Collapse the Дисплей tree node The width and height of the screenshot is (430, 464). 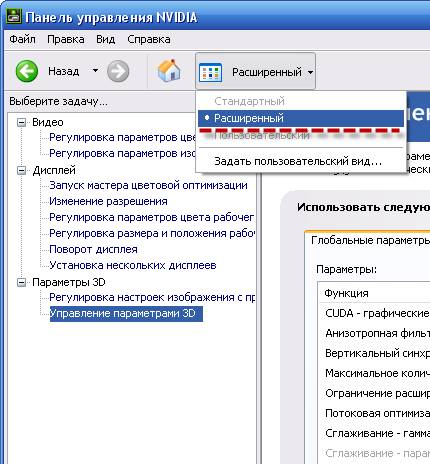click(21, 171)
